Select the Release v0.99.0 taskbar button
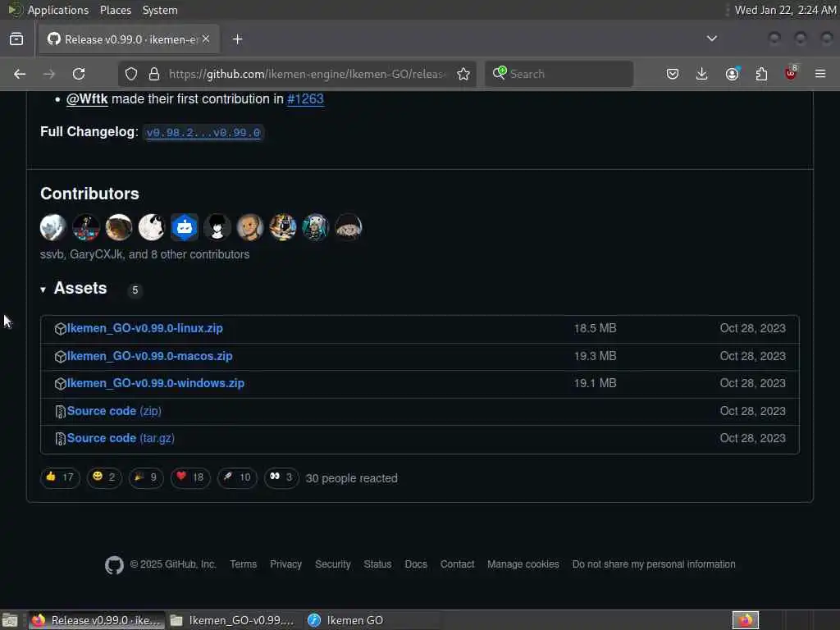840x630 pixels. (x=97, y=620)
